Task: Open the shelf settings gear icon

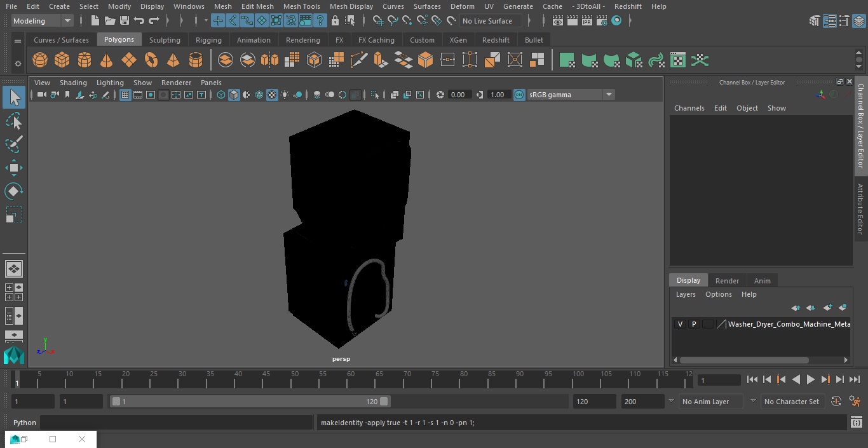Action: pos(18,63)
